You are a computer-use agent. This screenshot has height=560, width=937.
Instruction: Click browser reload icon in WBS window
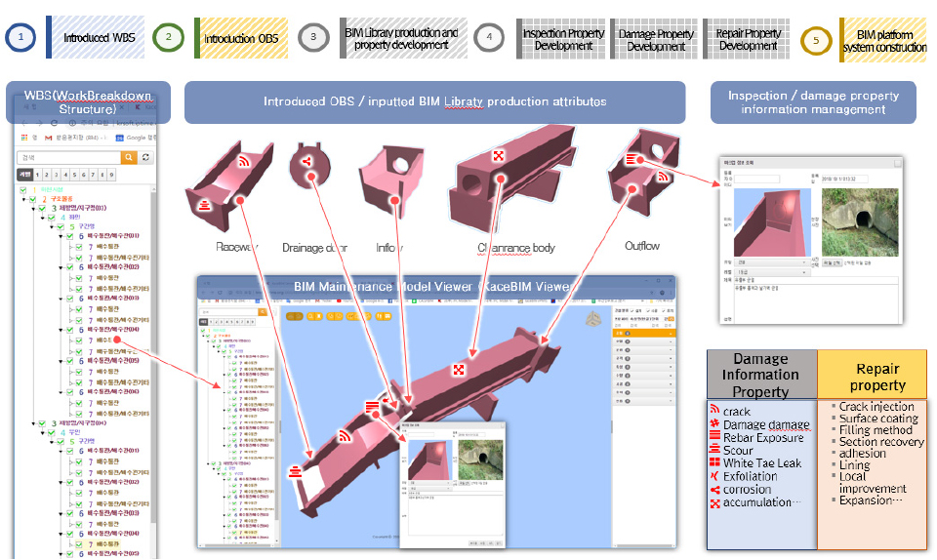click(53, 123)
